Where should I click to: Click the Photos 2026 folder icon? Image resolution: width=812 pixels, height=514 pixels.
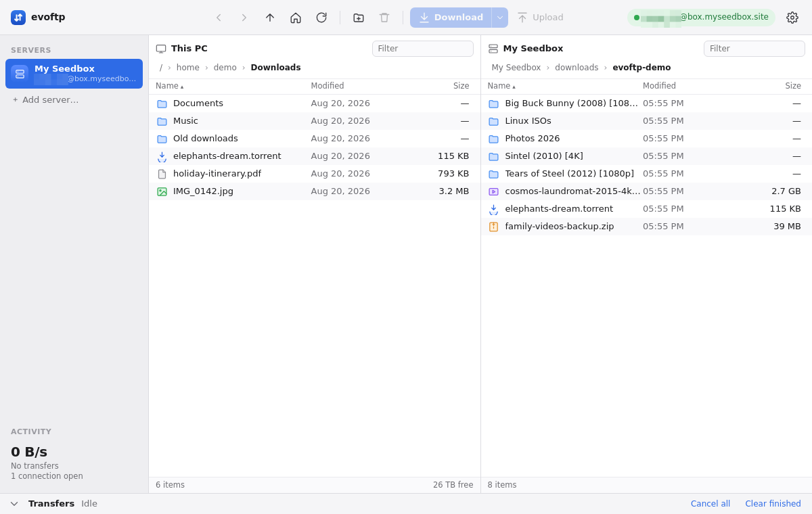pyautogui.click(x=493, y=139)
